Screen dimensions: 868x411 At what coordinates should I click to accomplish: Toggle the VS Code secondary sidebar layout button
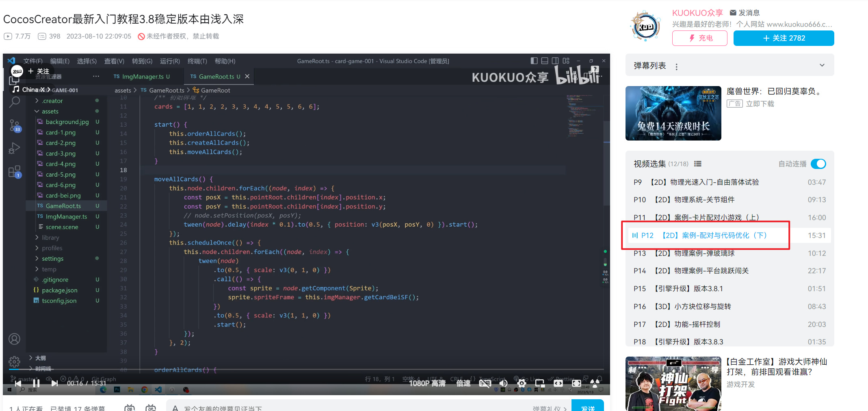click(555, 61)
